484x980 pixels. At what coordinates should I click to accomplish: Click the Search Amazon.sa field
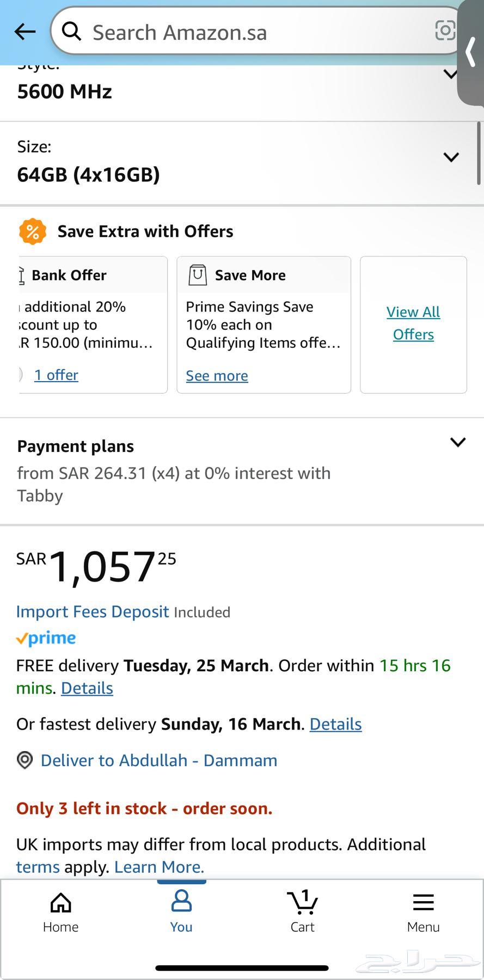click(x=256, y=31)
